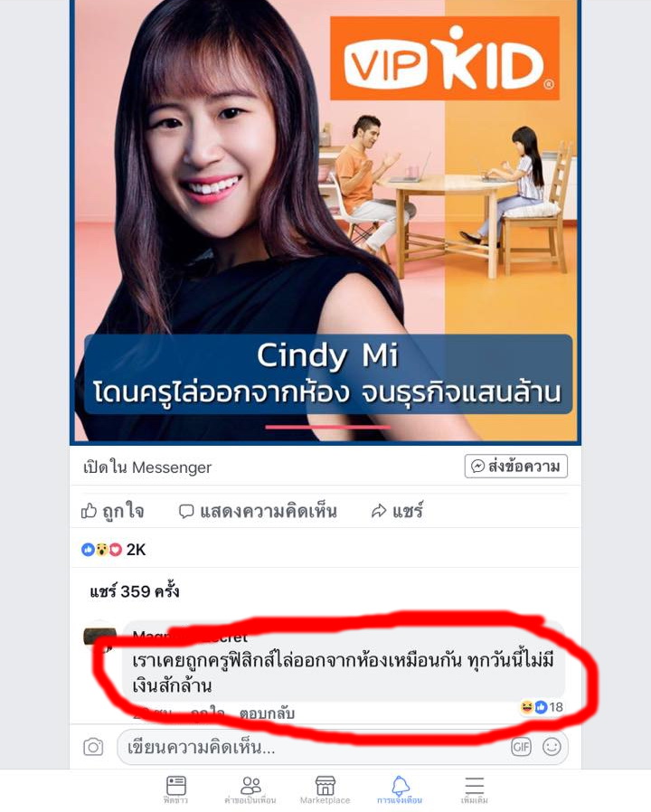Tap the camera icon beside comment box
This screenshot has width=651, height=812.
[x=93, y=747]
